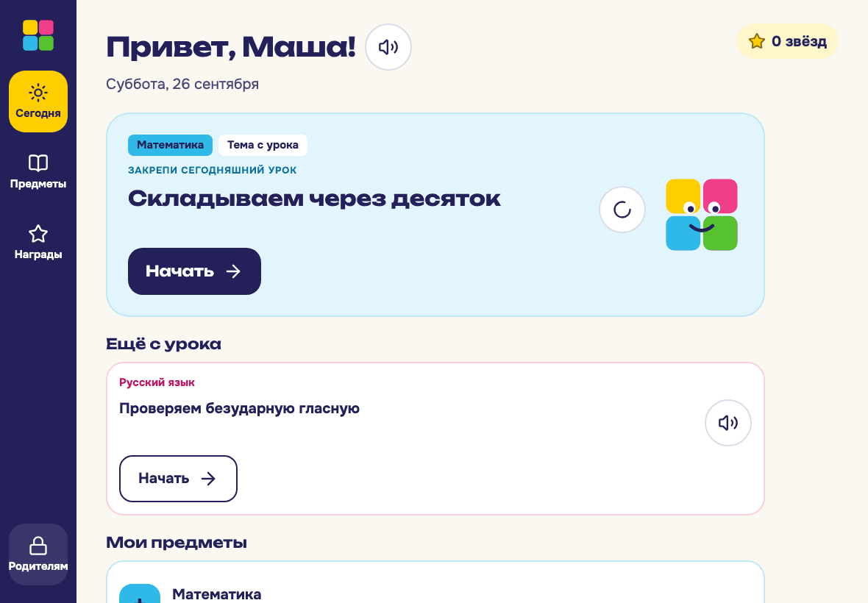The width and height of the screenshot is (868, 603).
Task: Click the date Суббота, 26 сентября
Action: 182,84
